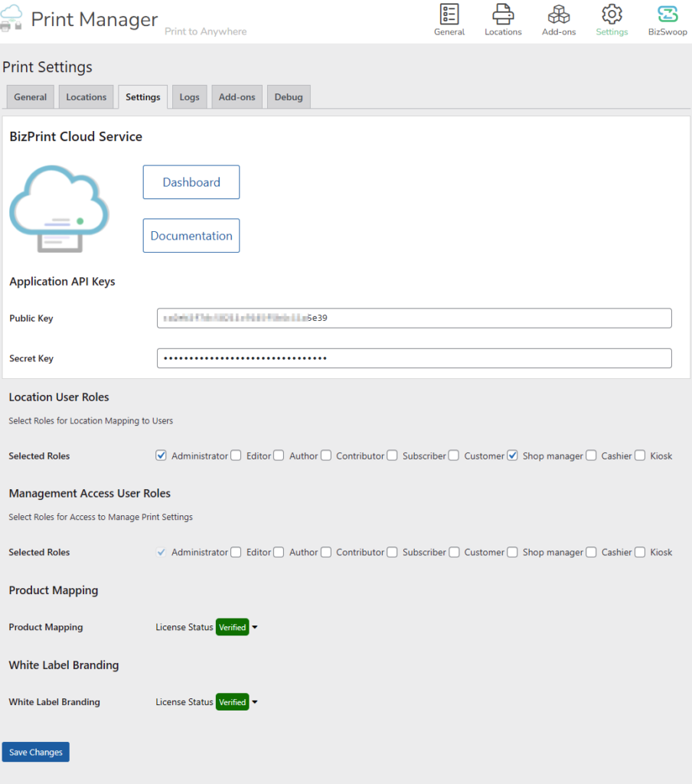692x784 pixels.
Task: Check Kiosk in Location User Roles
Action: 640,456
